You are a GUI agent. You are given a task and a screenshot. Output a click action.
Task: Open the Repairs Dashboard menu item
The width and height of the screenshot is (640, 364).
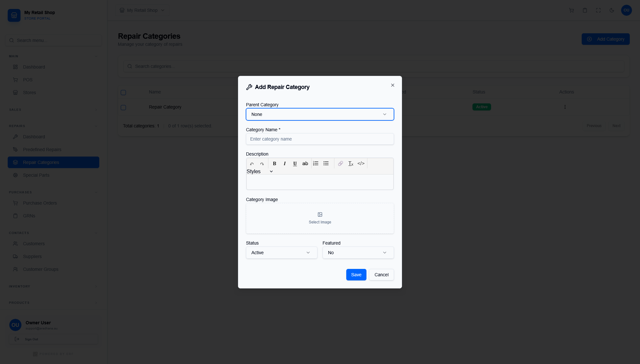(x=53, y=137)
